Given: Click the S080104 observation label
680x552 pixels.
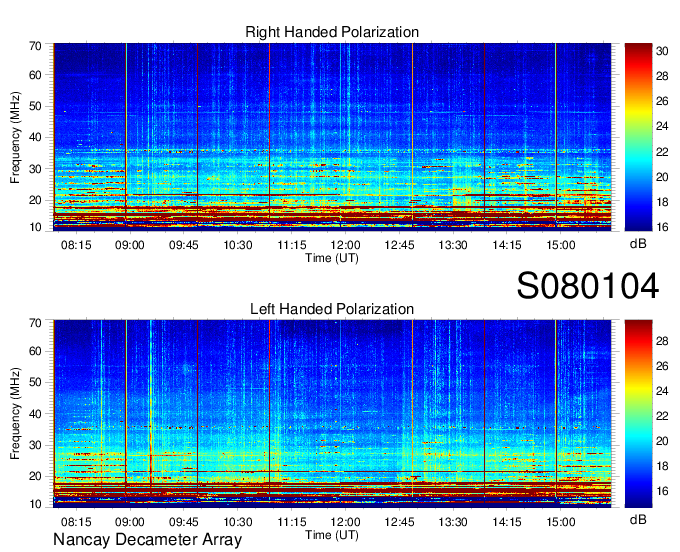Looking at the screenshot, I should (x=588, y=285).
